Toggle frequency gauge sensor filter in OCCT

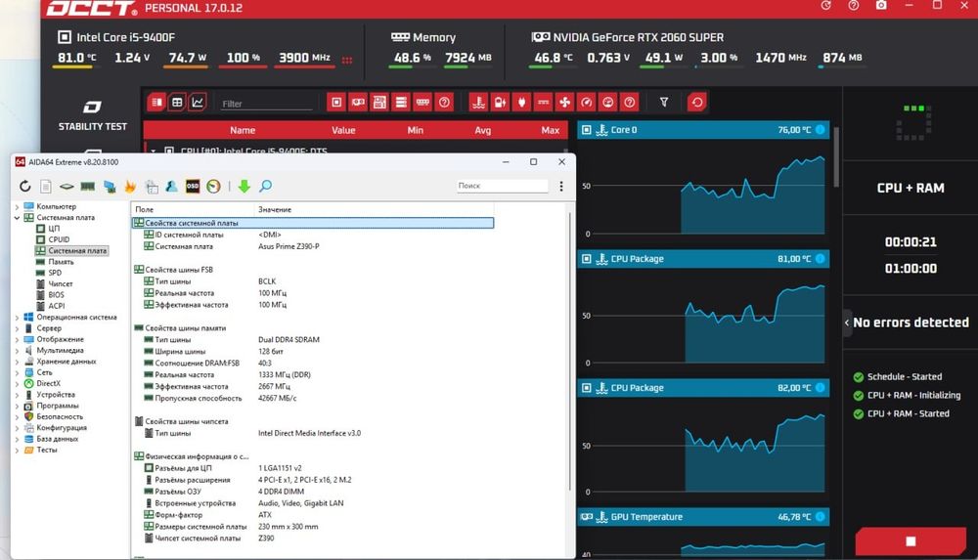coord(586,103)
